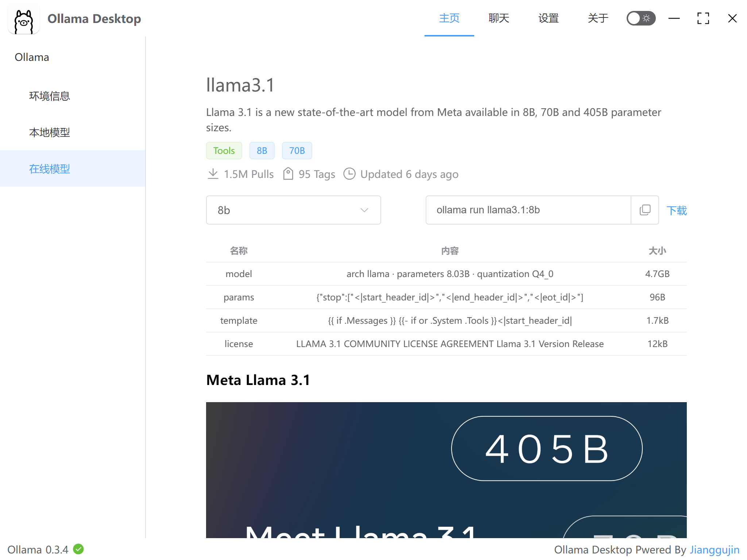Select 环境信息 in the sidebar
The image size is (747, 560).
click(50, 96)
